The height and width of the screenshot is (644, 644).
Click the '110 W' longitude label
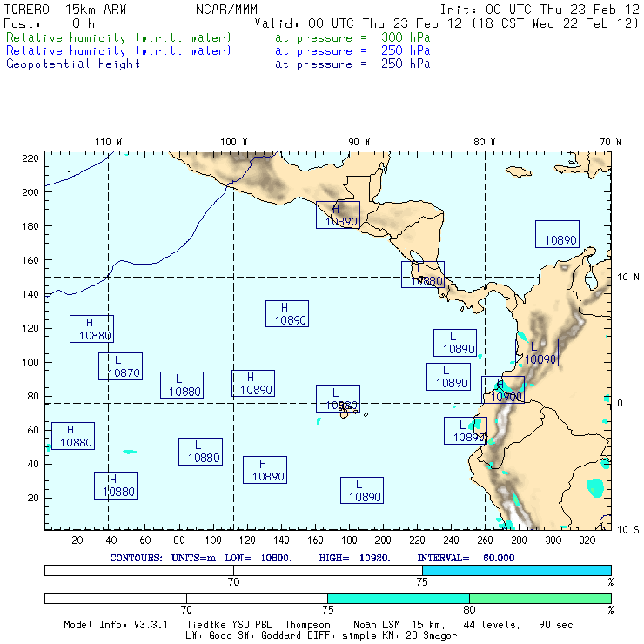click(x=109, y=142)
